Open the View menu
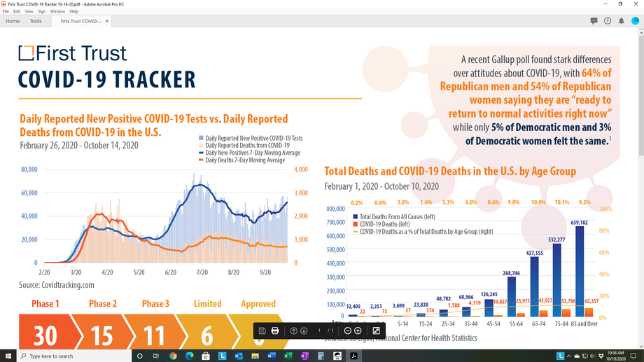This screenshot has height=362, width=644. (x=29, y=11)
